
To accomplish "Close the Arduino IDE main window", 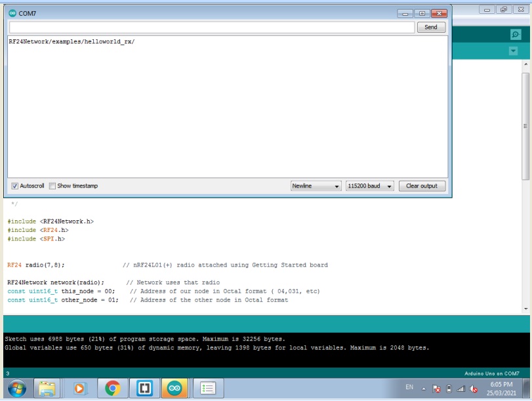I will pyautogui.click(x=521, y=9).
